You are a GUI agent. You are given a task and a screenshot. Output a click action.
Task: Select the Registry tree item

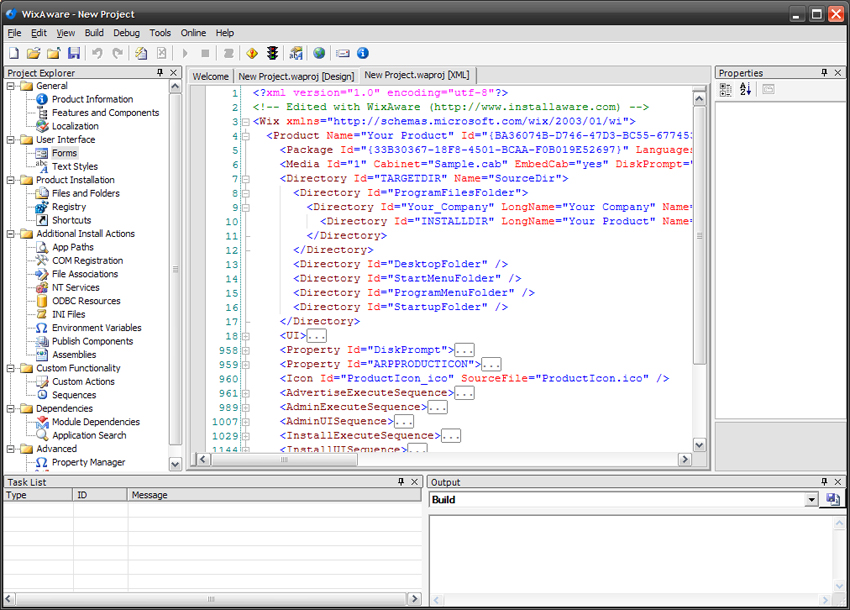tap(69, 207)
